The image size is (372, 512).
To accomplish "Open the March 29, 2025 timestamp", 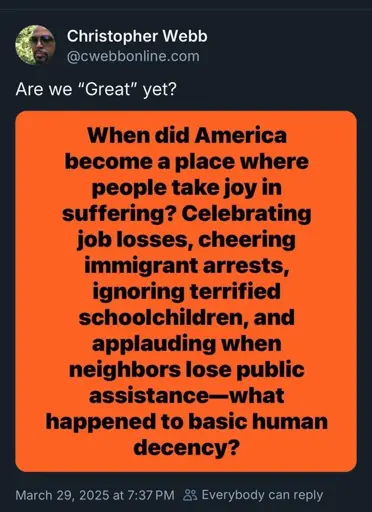I will pos(95,495).
